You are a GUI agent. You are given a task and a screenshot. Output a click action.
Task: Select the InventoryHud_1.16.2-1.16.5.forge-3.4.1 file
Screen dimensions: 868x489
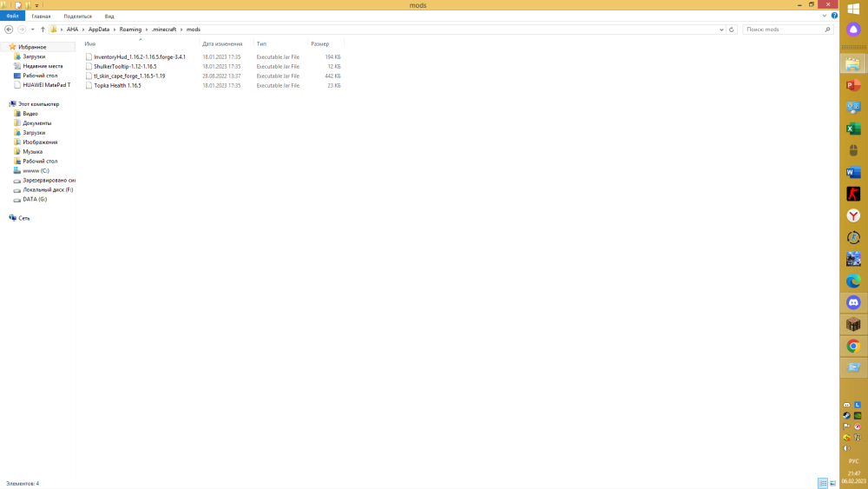140,57
